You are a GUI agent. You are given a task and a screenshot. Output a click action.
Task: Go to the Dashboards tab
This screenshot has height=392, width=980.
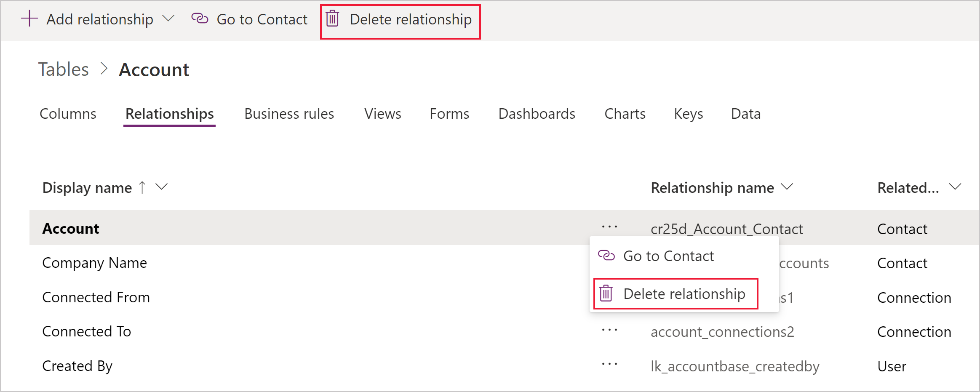pyautogui.click(x=537, y=114)
